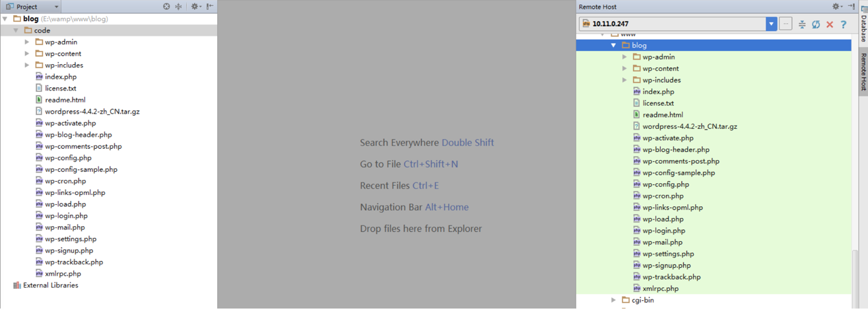The height and width of the screenshot is (310, 868).
Task: Expand wp-admin in Remote Host tree
Action: pyautogui.click(x=624, y=57)
